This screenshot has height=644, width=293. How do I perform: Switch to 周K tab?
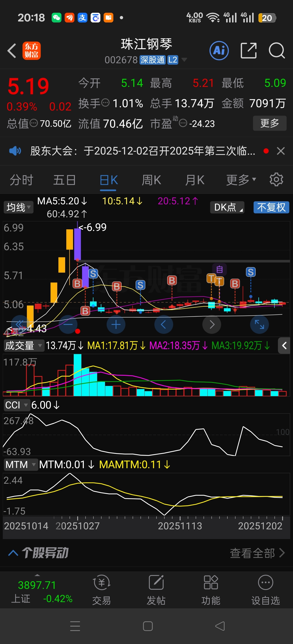click(x=151, y=180)
